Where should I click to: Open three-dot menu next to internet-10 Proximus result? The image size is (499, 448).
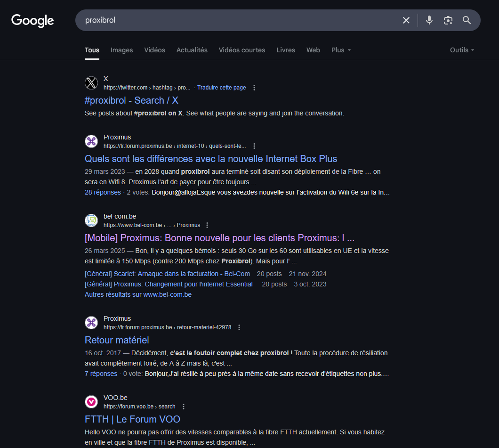254,146
